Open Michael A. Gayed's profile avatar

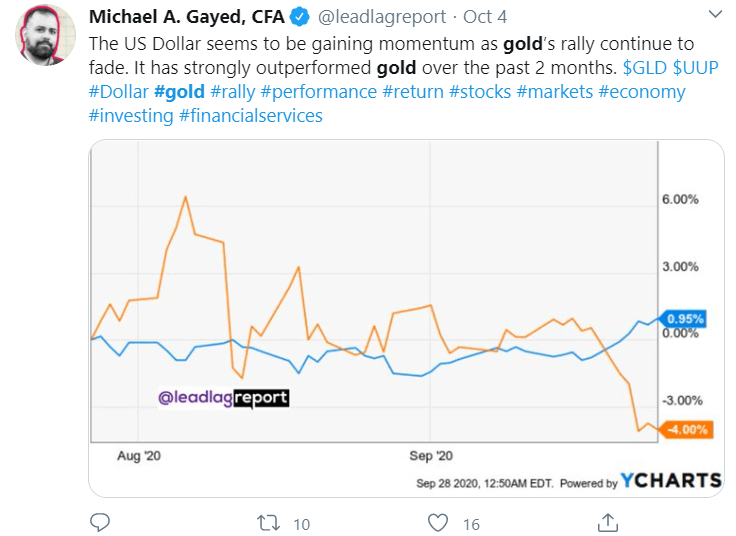pos(47,36)
